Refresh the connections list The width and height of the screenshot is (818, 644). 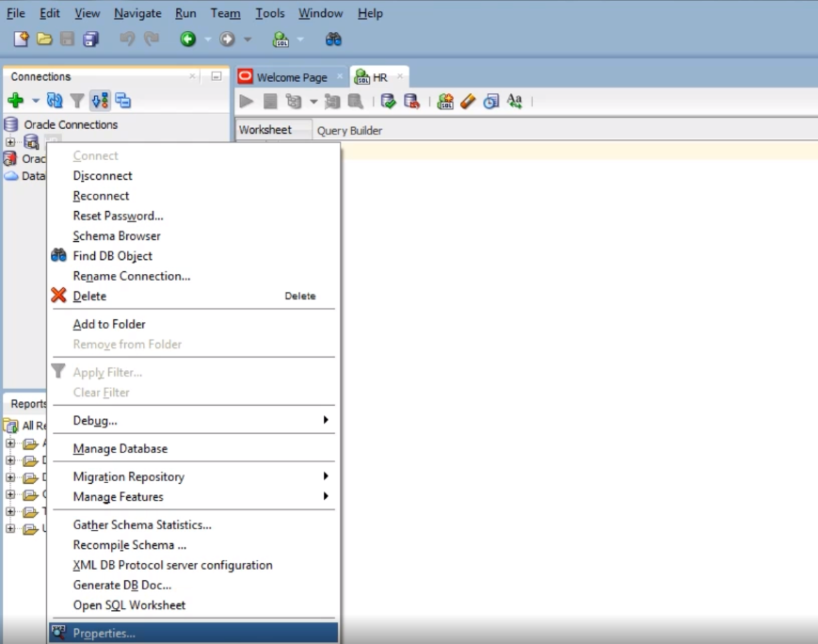[55, 101]
